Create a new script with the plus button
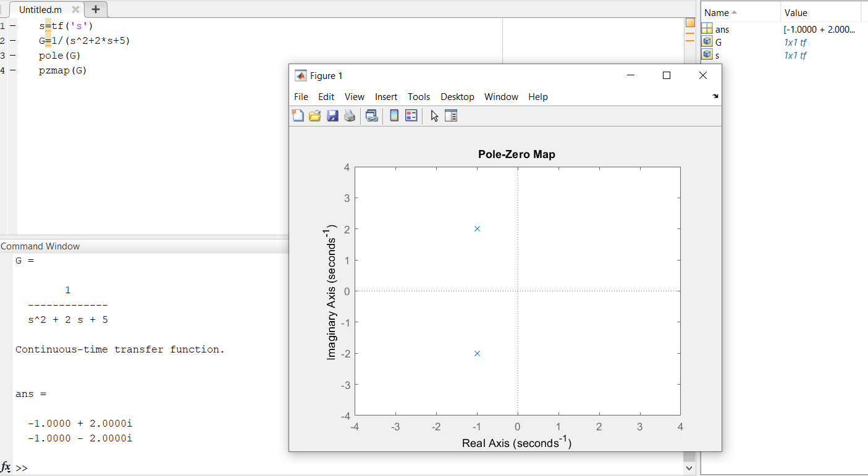The image size is (868, 476). tap(95, 9)
